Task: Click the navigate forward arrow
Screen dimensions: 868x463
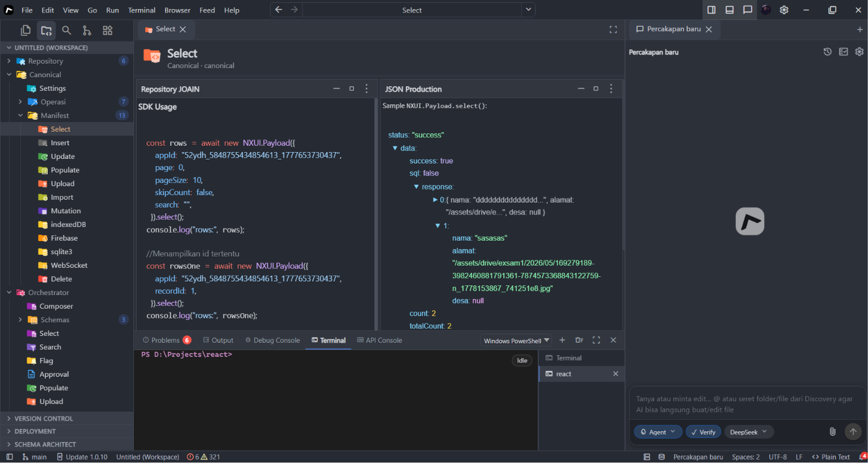Action: (294, 10)
